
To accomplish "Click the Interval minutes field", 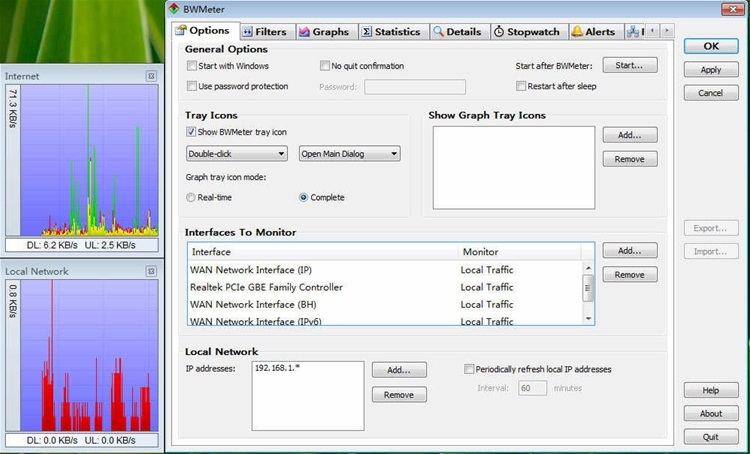I will point(532,388).
